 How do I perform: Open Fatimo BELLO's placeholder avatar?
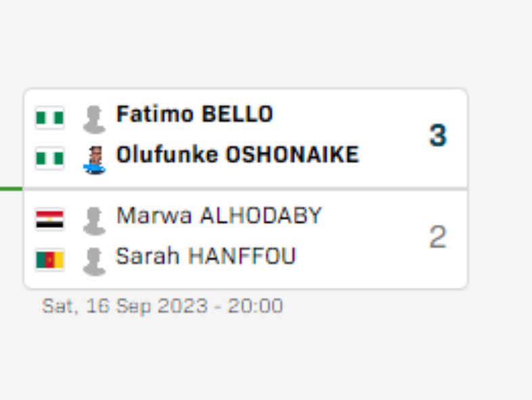pyautogui.click(x=94, y=119)
